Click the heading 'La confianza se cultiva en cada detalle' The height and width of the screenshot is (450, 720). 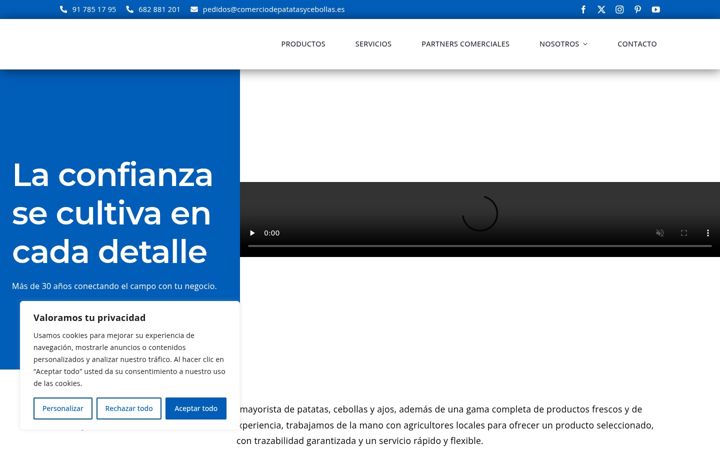pyautogui.click(x=112, y=213)
